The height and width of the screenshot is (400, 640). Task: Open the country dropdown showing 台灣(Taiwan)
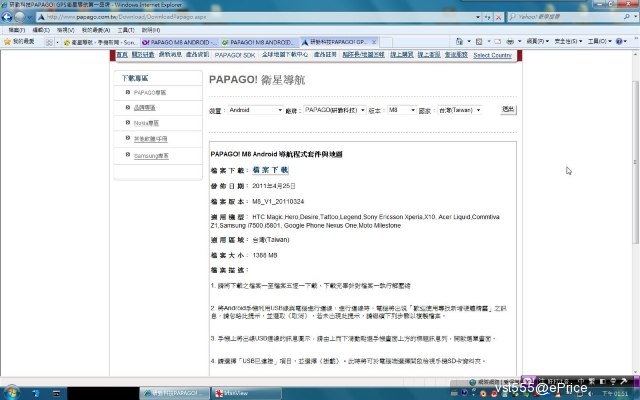tap(460, 110)
